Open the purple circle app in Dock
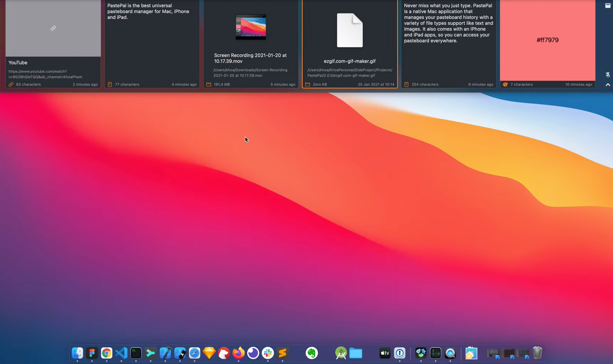This screenshot has width=613, height=364. point(253,353)
